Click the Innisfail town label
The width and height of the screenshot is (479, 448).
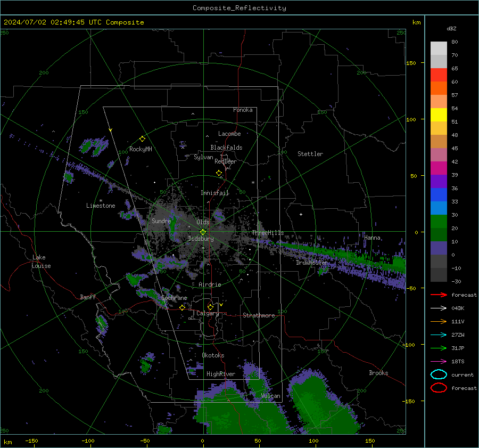point(214,193)
